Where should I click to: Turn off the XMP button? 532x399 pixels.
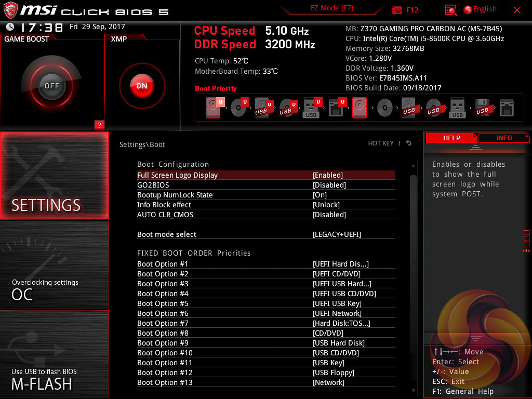click(x=142, y=86)
